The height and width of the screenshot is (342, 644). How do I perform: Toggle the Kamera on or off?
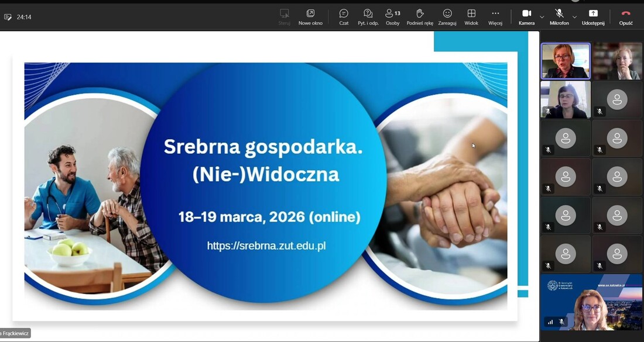point(526,17)
